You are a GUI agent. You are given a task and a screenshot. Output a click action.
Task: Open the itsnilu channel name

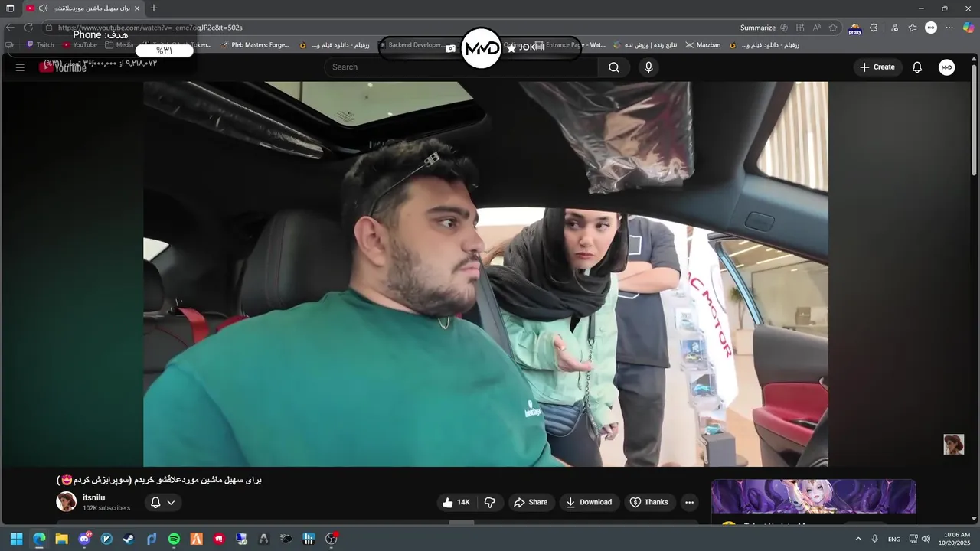pos(94,497)
